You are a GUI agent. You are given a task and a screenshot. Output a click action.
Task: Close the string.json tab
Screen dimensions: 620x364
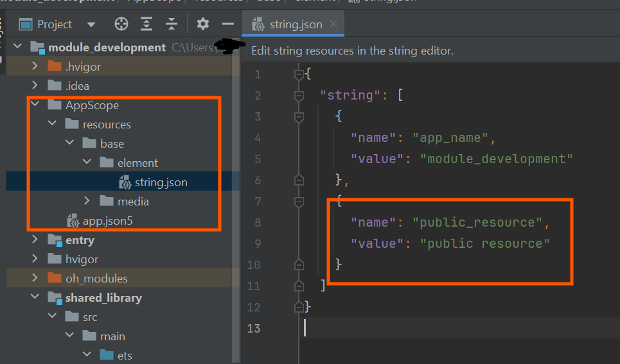[333, 25]
